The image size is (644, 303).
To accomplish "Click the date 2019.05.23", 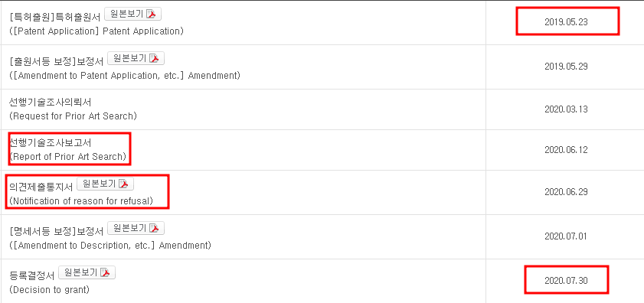I will 566,23.
